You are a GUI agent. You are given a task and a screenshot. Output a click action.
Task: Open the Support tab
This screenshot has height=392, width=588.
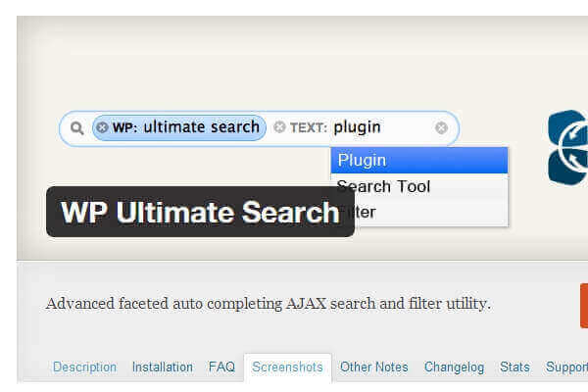tap(566, 367)
